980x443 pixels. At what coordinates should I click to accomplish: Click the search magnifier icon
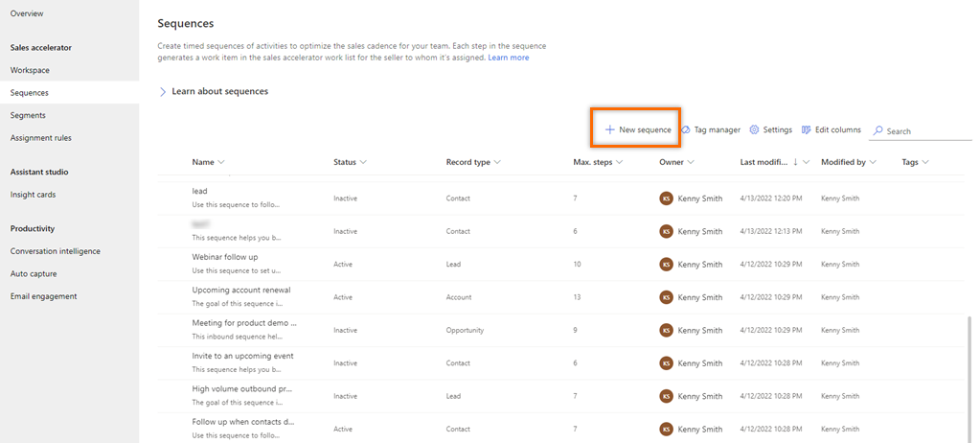coord(877,131)
